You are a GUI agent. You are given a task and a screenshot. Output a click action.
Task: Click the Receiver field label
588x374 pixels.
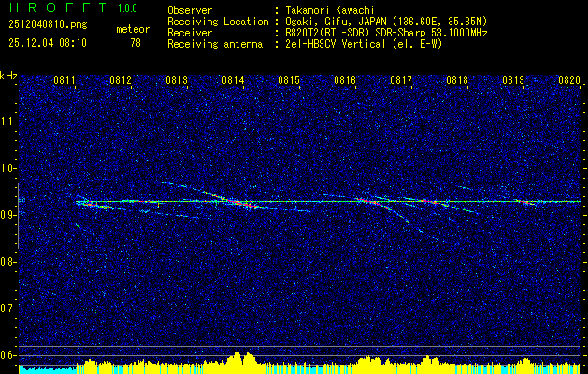[190, 33]
